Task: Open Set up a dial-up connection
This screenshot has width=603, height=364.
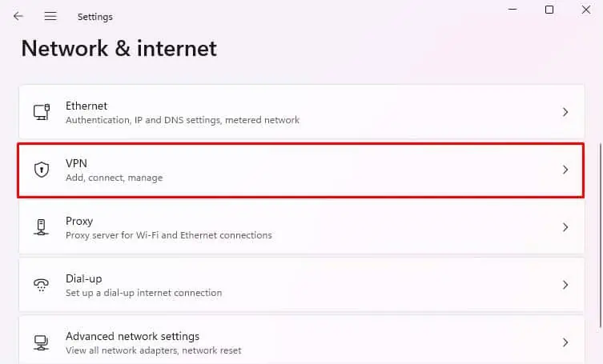Action: point(143,293)
